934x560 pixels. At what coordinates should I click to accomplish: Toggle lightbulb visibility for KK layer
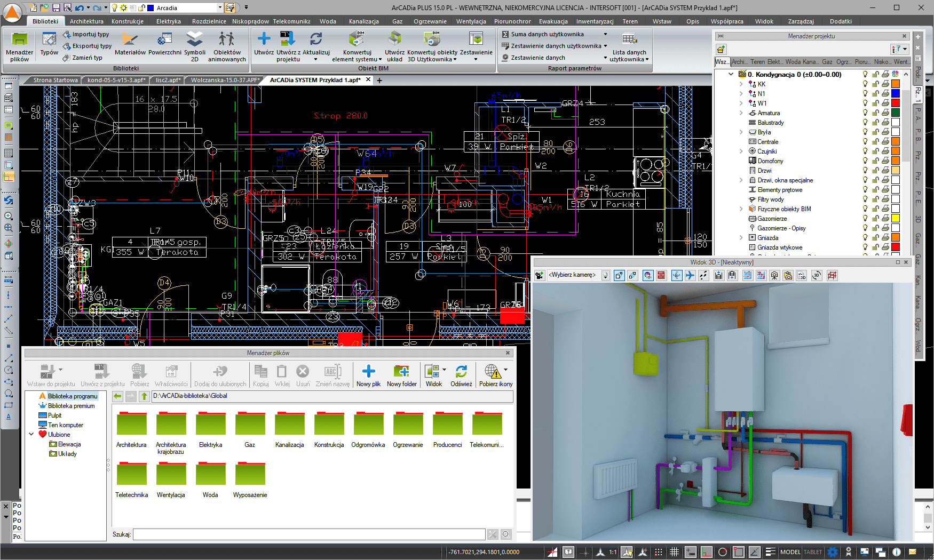tap(865, 84)
